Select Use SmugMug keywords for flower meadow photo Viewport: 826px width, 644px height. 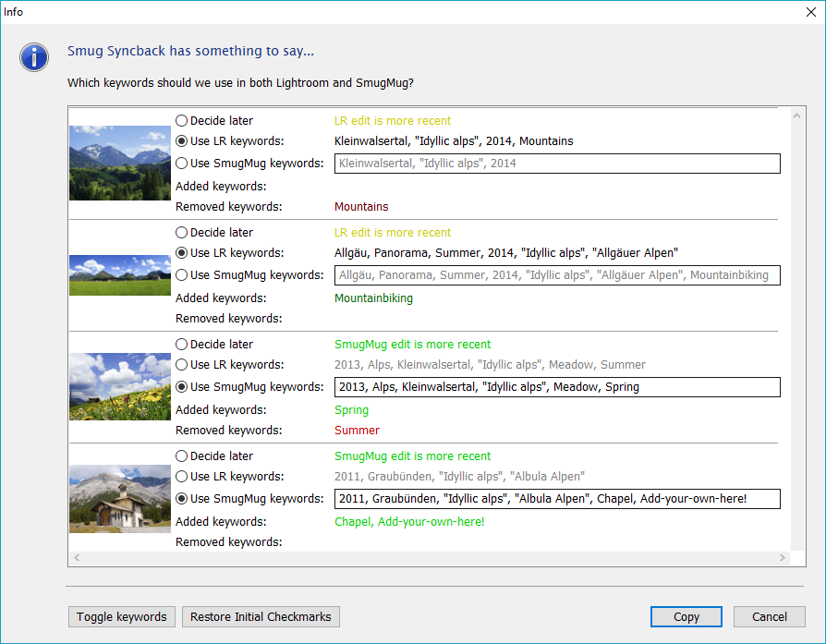pos(249,387)
